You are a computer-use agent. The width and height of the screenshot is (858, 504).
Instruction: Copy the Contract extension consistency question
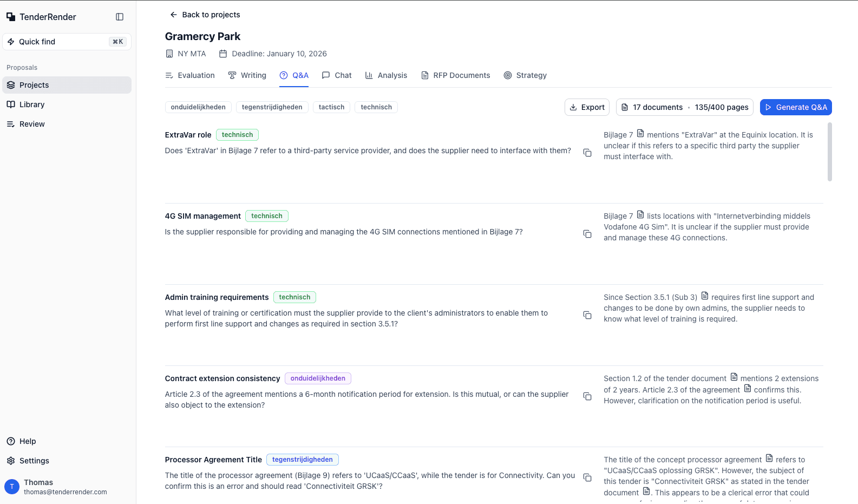click(587, 396)
